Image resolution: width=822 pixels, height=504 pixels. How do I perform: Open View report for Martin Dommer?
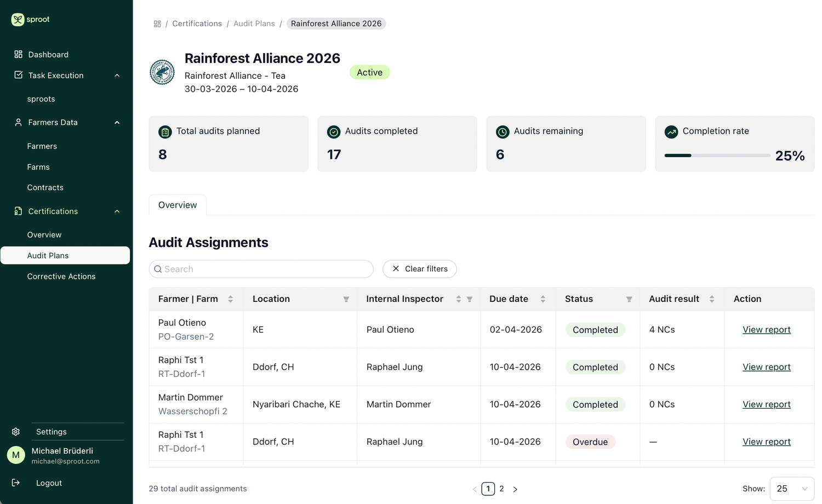click(767, 404)
